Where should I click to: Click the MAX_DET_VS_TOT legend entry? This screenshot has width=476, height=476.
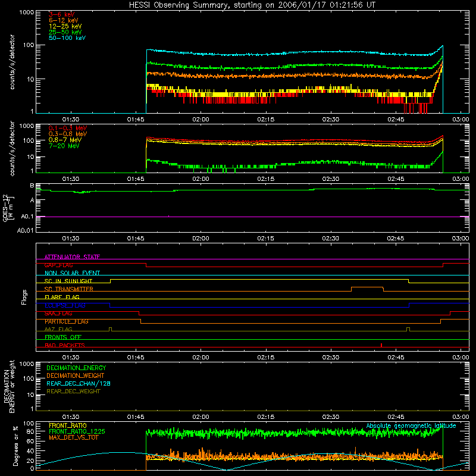coord(73,437)
